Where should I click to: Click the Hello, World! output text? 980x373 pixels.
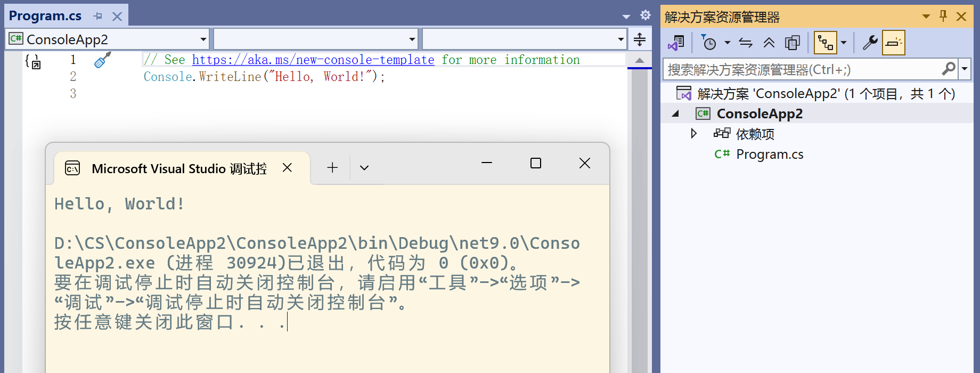coord(119,204)
